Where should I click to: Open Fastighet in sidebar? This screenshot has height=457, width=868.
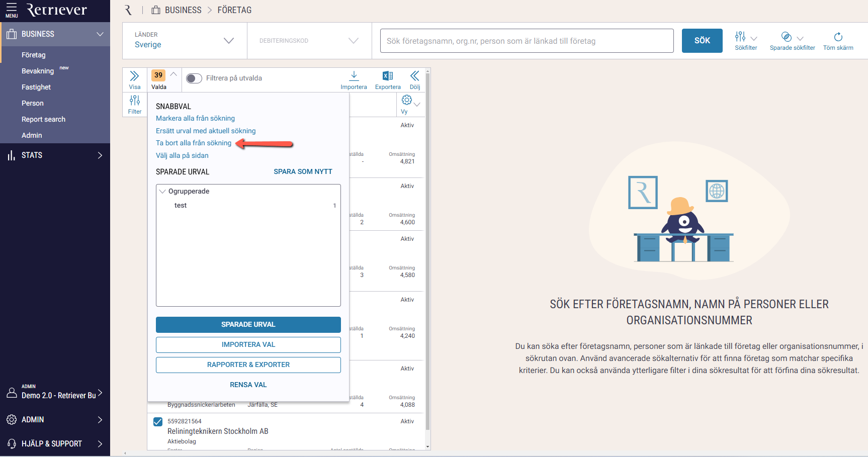(x=36, y=87)
